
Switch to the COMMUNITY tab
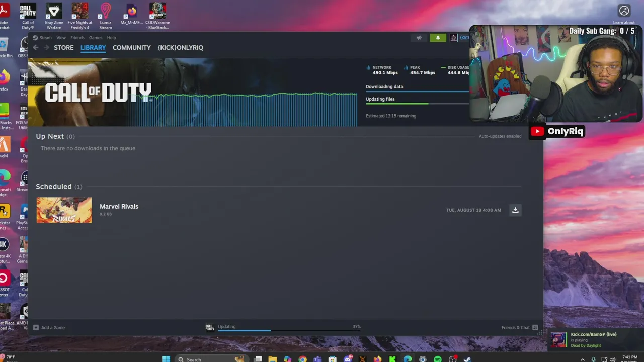click(132, 47)
